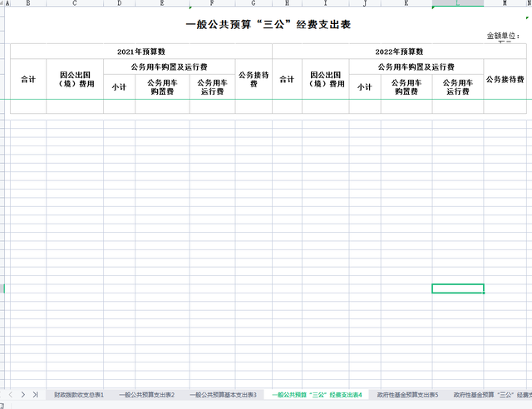Click the previous sheet navigation arrow
The image size is (532, 409).
[11, 394]
